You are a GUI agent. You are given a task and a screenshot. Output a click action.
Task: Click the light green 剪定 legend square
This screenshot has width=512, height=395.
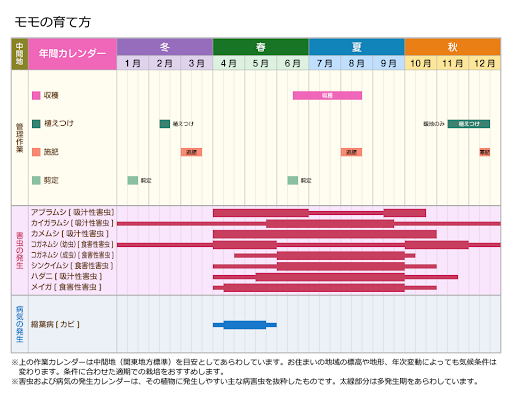point(36,180)
